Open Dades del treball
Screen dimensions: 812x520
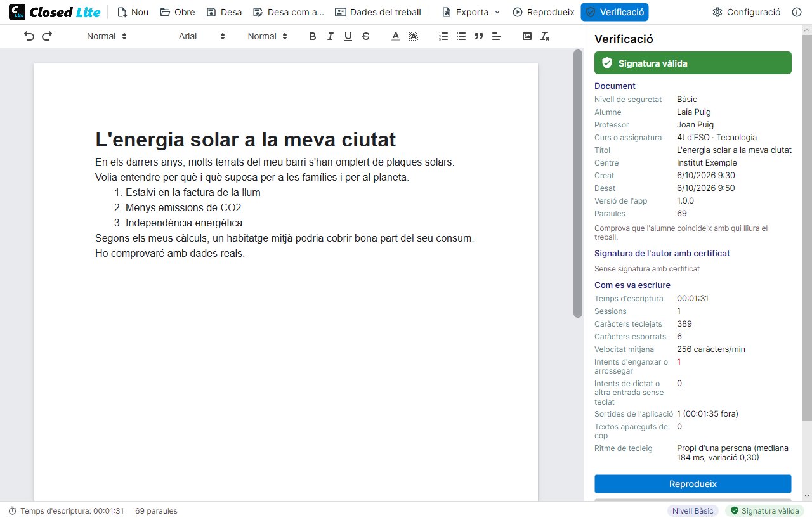pos(378,12)
